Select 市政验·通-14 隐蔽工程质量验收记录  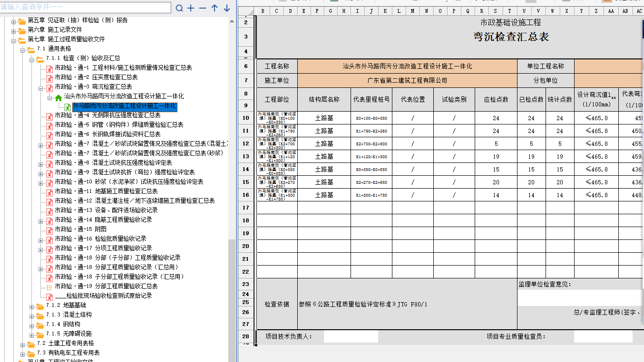pyautogui.click(x=103, y=220)
